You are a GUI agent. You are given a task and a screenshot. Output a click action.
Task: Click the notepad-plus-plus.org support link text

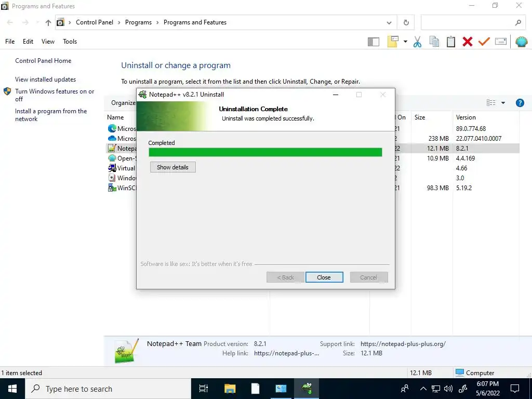click(403, 344)
